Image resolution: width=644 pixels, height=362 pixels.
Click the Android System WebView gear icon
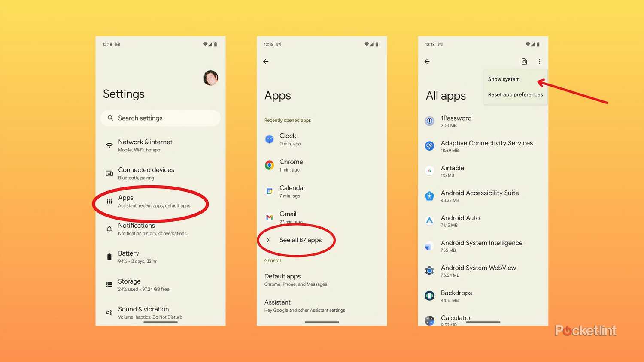430,271
